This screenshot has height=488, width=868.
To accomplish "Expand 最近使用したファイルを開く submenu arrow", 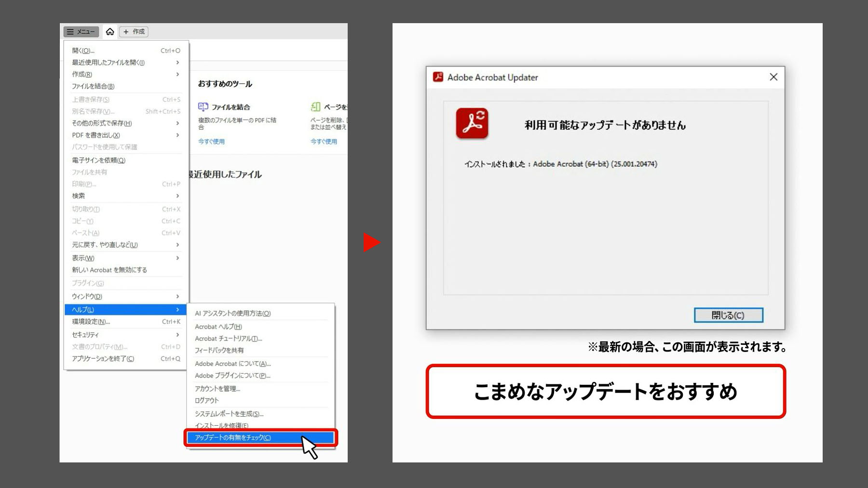I will click(x=177, y=63).
